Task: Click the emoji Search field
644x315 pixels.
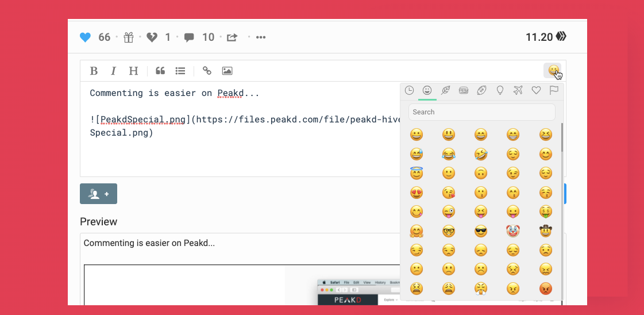Action: pyautogui.click(x=482, y=112)
